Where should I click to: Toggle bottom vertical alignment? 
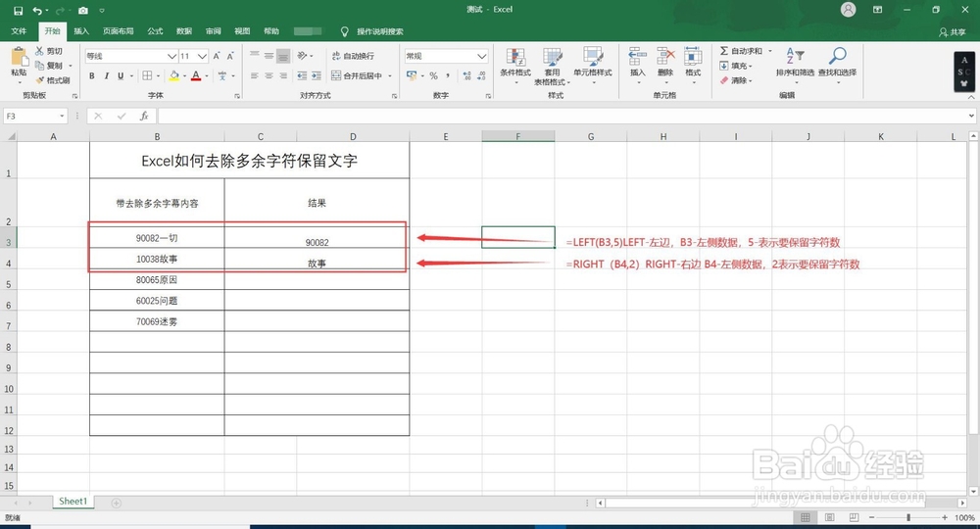point(283,56)
